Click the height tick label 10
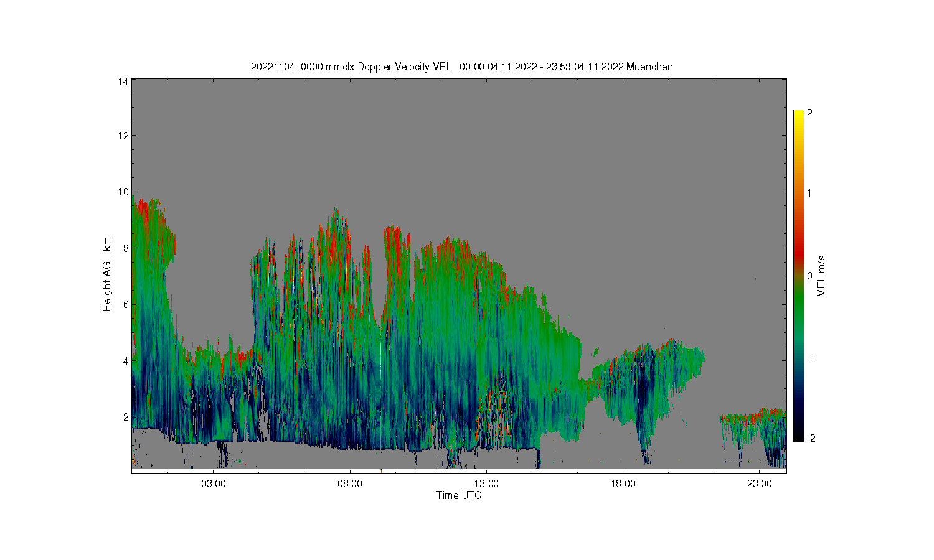Screen dimensions: 934x560 124,192
